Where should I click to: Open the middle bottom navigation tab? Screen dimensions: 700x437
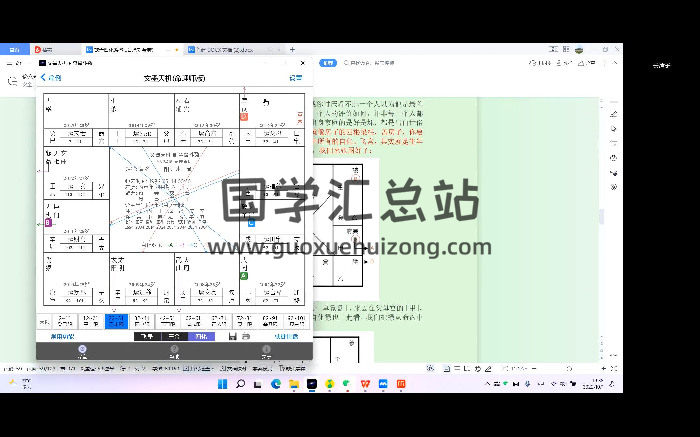(x=174, y=351)
